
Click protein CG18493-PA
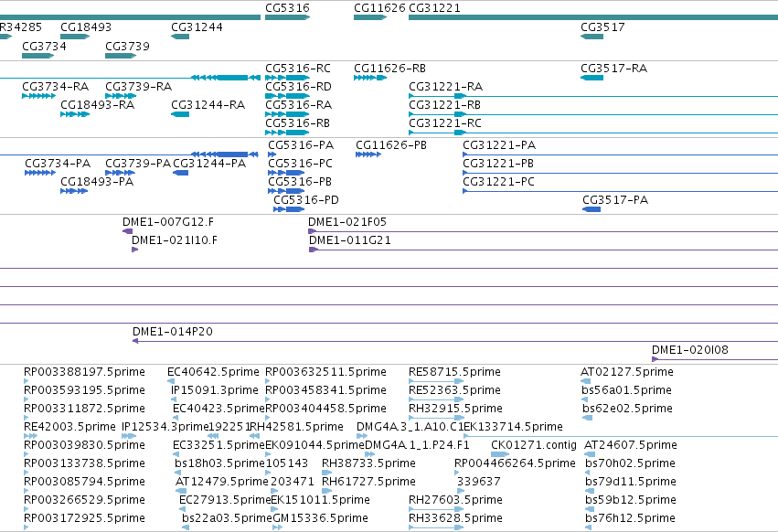coord(74,191)
